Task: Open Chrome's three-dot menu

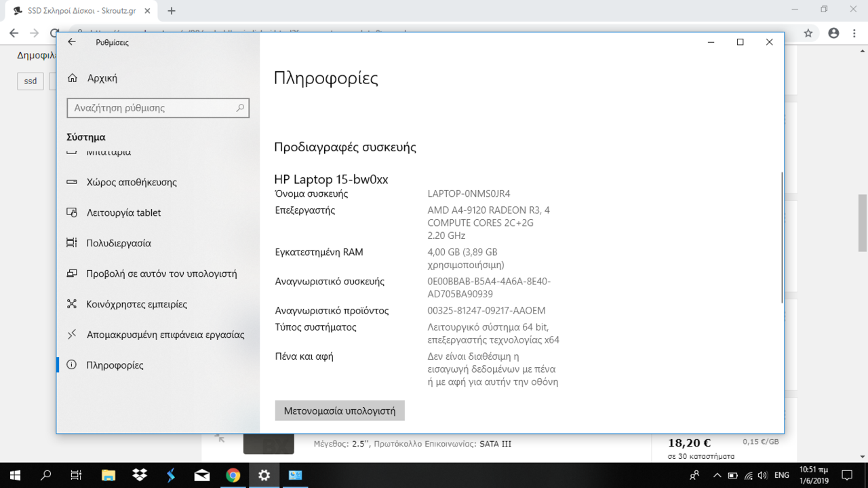Action: [856, 33]
